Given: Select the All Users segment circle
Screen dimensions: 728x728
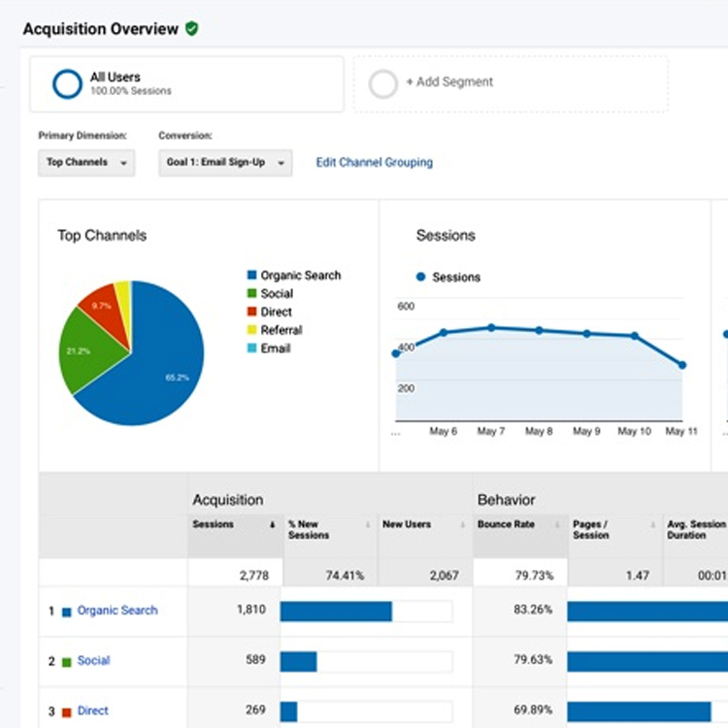Looking at the screenshot, I should point(67,84).
